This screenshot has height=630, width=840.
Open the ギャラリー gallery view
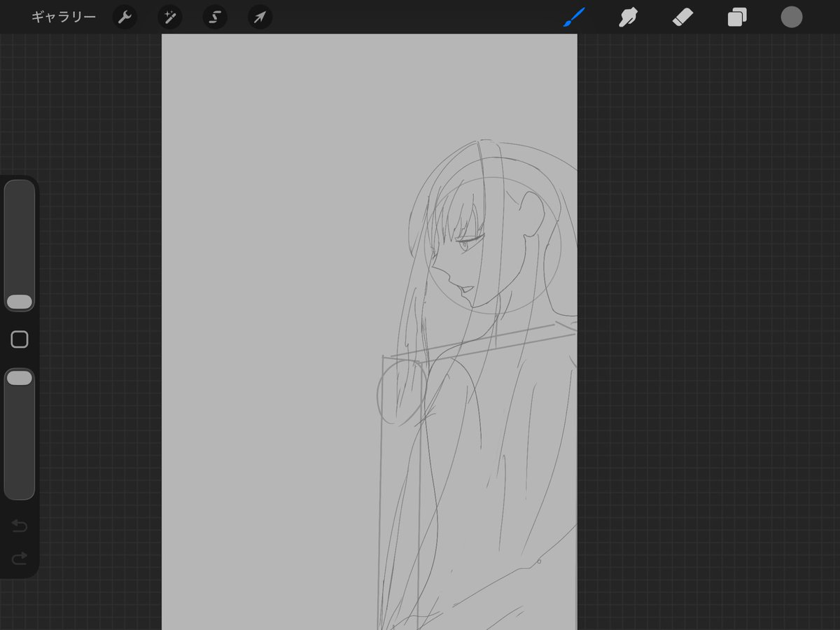tap(64, 17)
